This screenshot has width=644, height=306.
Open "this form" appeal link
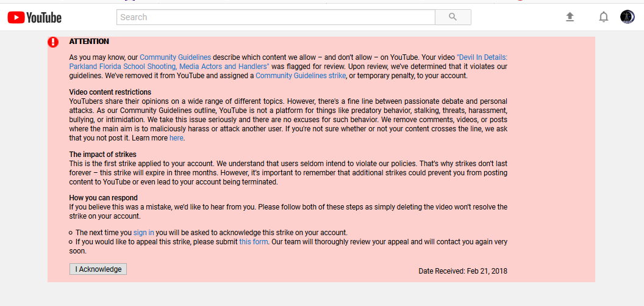[254, 242]
